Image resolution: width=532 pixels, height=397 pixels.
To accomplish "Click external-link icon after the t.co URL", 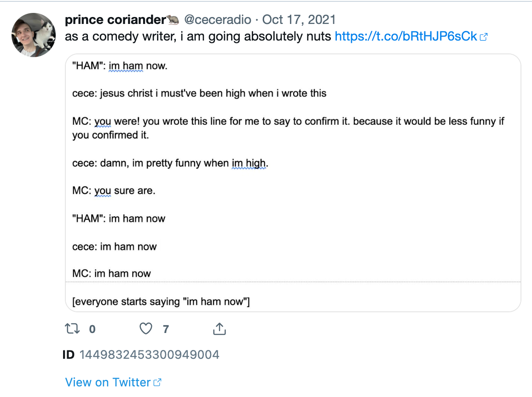I will [x=483, y=37].
